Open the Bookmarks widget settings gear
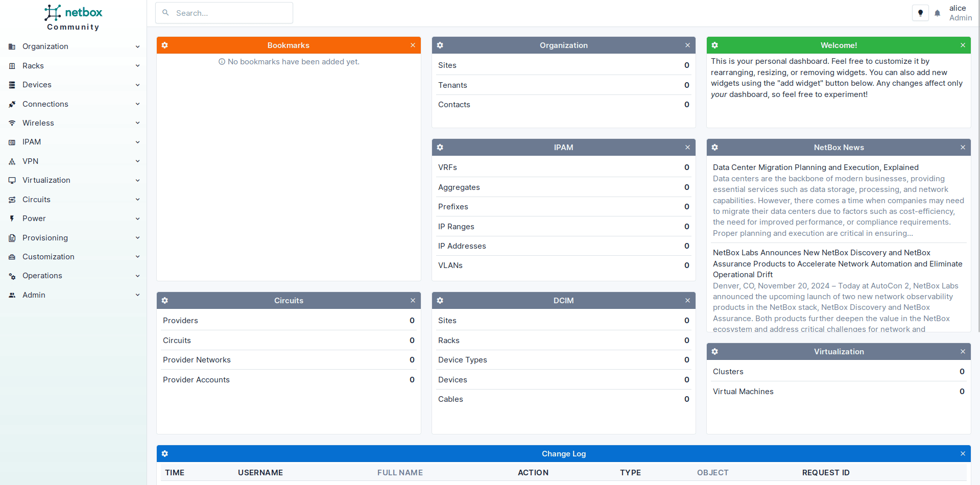The height and width of the screenshot is (485, 980). [x=165, y=45]
